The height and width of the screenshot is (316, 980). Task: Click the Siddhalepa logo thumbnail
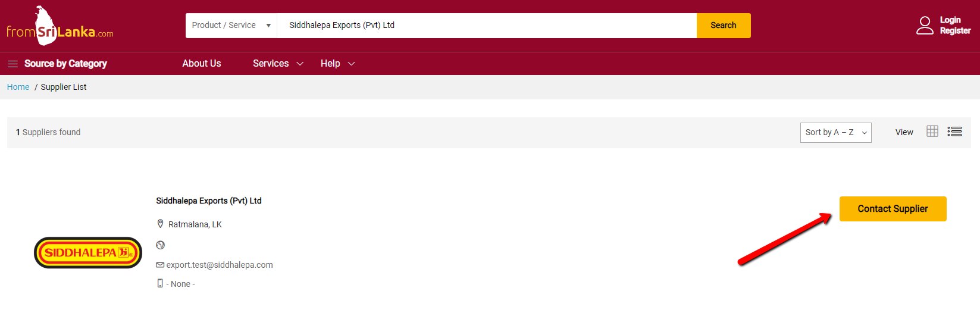(x=88, y=253)
